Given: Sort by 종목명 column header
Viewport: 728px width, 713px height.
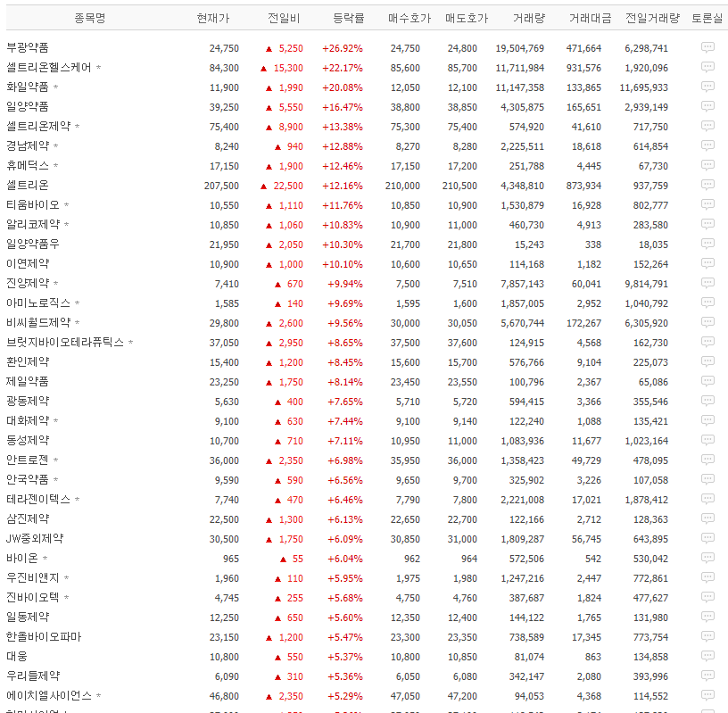Looking at the screenshot, I should tap(90, 18).
